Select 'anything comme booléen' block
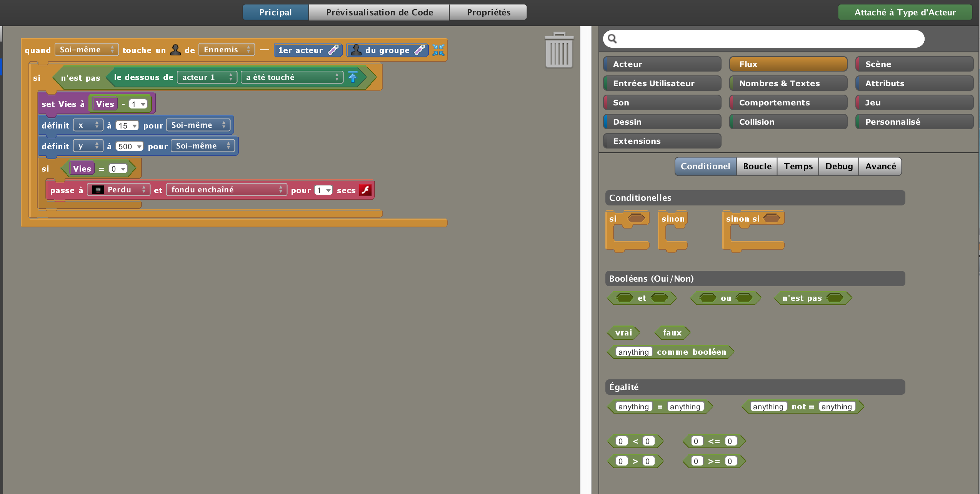Viewport: 980px width, 494px height. pyautogui.click(x=671, y=352)
